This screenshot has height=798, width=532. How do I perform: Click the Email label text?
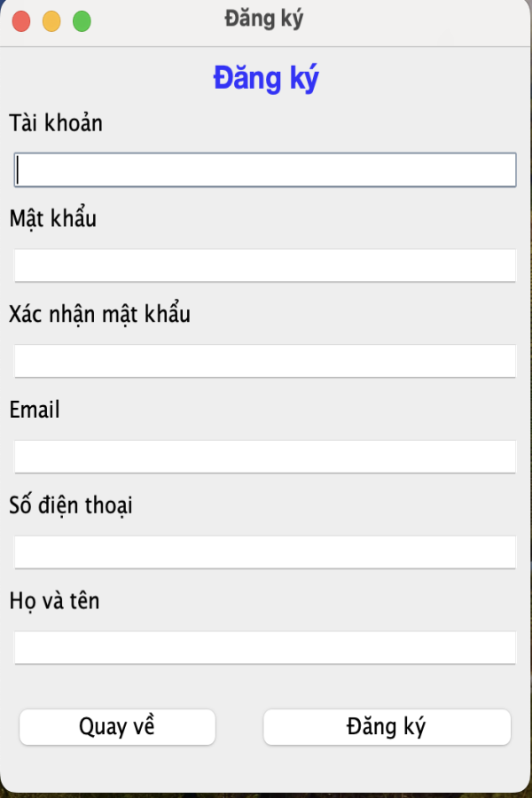pos(35,410)
